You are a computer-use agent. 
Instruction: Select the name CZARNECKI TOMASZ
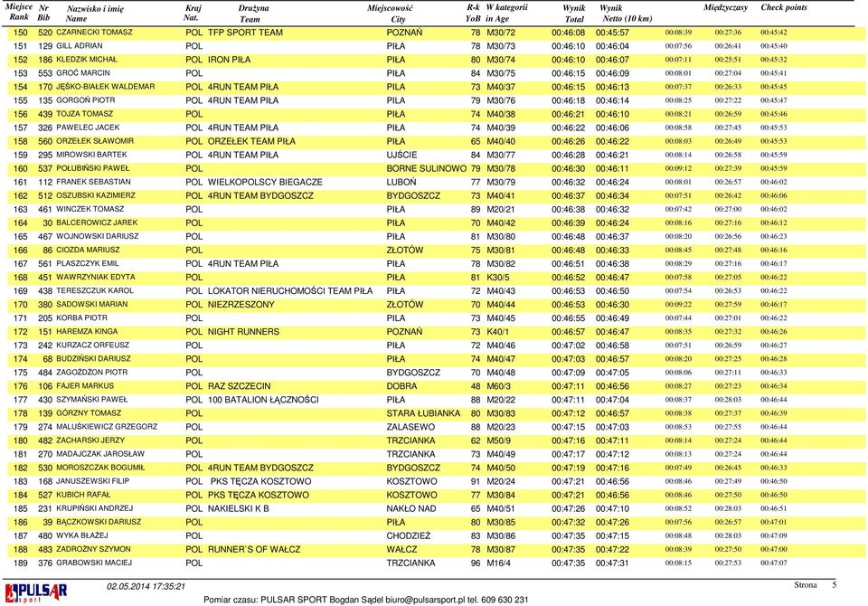pos(94,33)
